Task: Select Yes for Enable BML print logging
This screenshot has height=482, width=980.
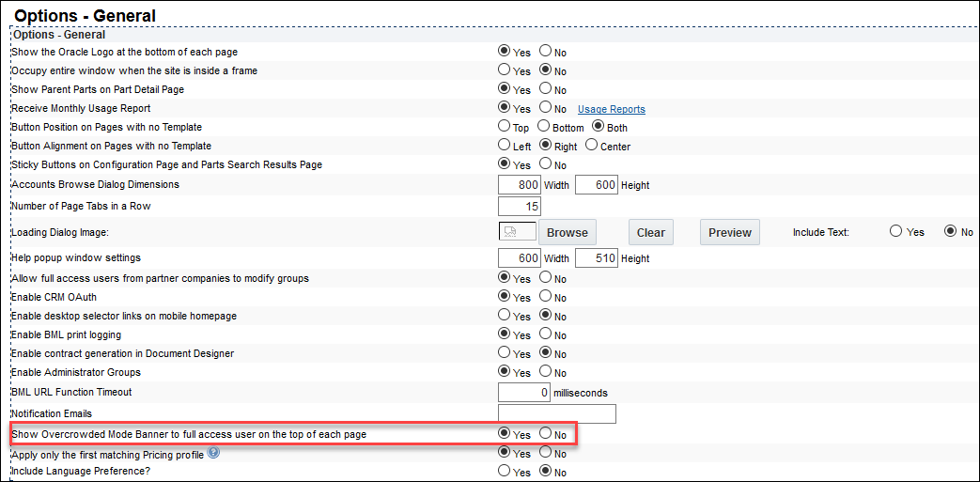Action: coord(503,334)
